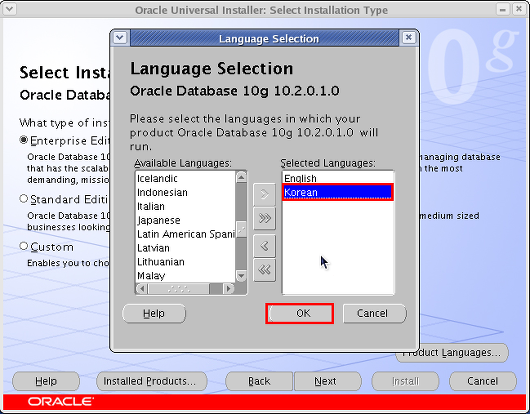This screenshot has height=414, width=530.
Task: Click Next in the installer window
Action: pyautogui.click(x=328, y=381)
